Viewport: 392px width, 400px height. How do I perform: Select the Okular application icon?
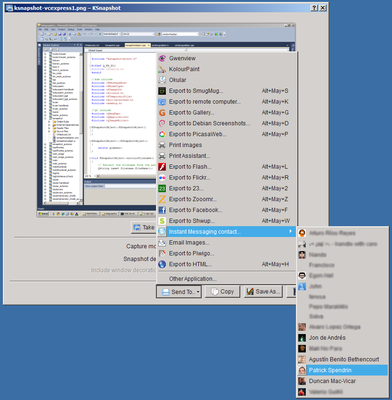162,80
